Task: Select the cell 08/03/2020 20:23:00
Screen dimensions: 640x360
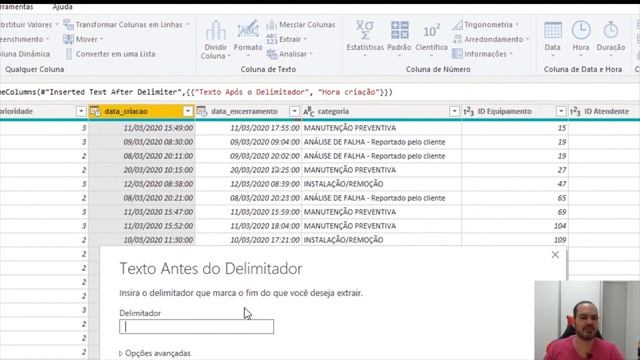Action: 248,198
